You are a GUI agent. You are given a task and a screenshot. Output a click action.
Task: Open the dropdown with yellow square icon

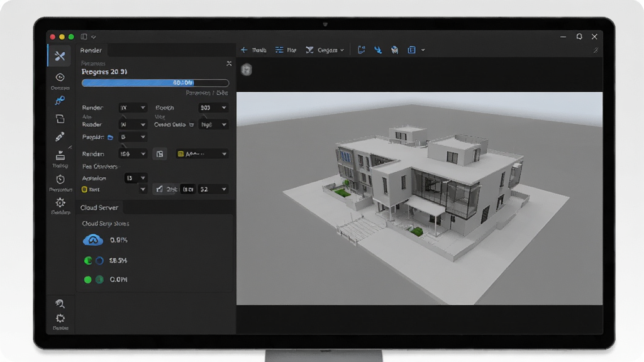pyautogui.click(x=202, y=154)
